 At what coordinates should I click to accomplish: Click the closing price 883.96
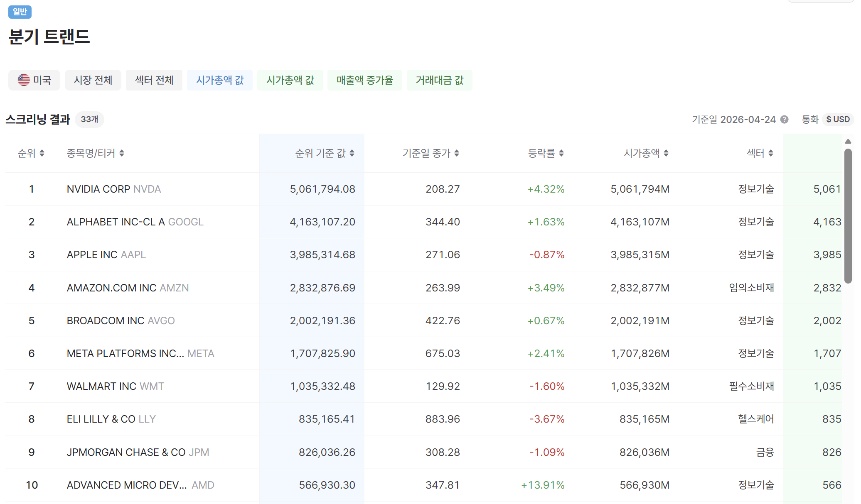tap(443, 419)
